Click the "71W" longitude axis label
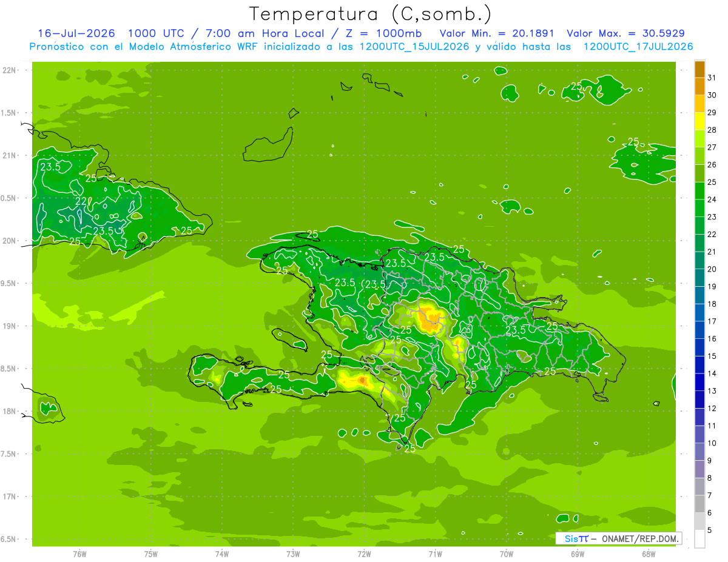Image resolution: width=728 pixels, height=562 pixels. pyautogui.click(x=435, y=554)
